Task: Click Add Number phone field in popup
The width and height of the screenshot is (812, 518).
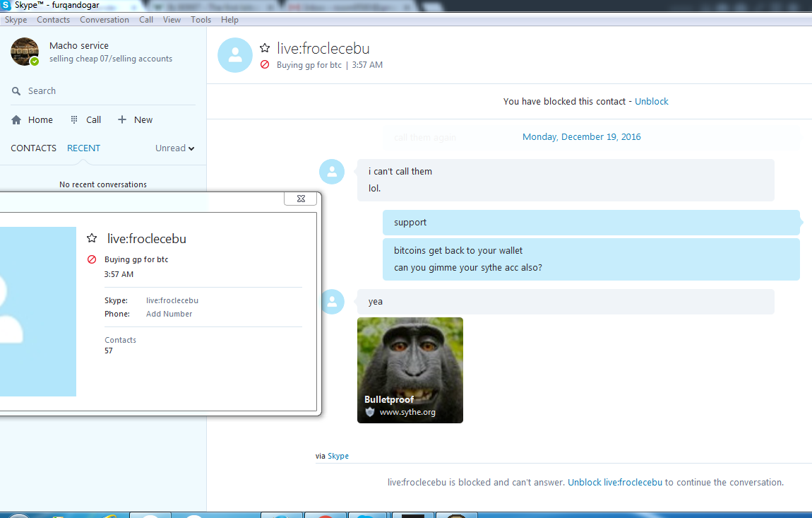Action: click(169, 314)
